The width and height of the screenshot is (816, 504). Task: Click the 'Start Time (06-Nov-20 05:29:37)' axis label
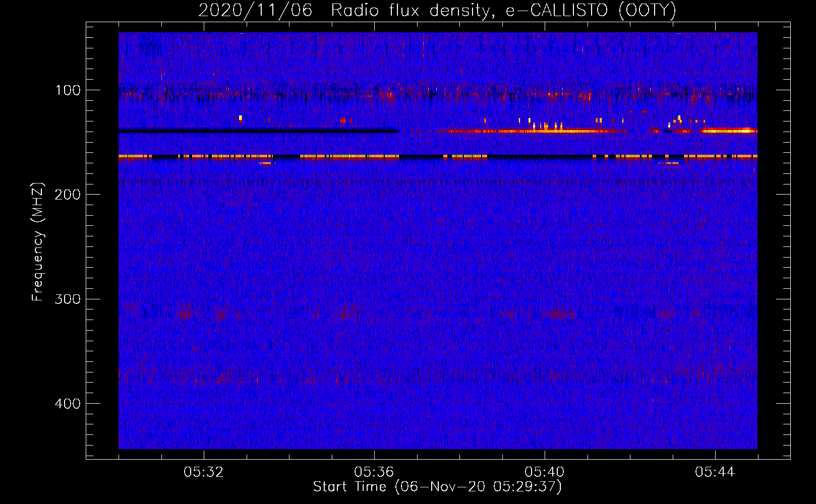pyautogui.click(x=437, y=487)
